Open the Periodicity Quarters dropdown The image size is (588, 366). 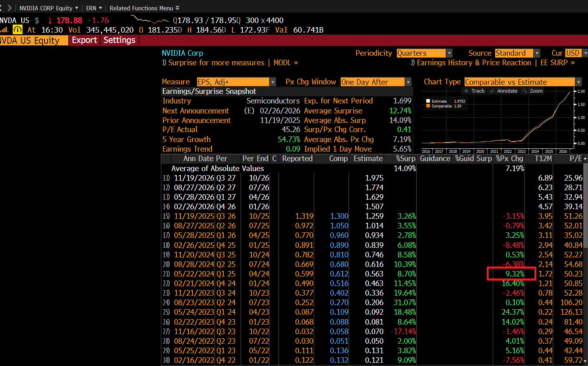449,53
